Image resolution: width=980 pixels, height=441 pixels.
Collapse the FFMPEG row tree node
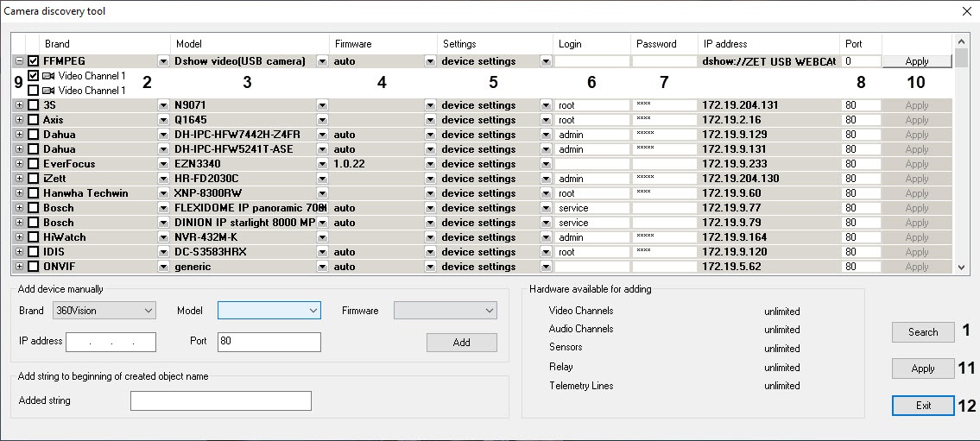pos(19,61)
